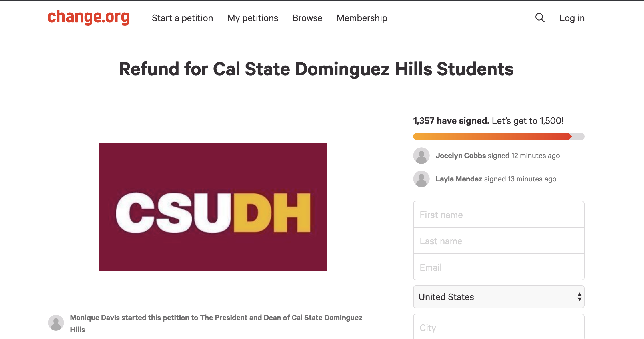Select the petition title heading

pos(316,69)
